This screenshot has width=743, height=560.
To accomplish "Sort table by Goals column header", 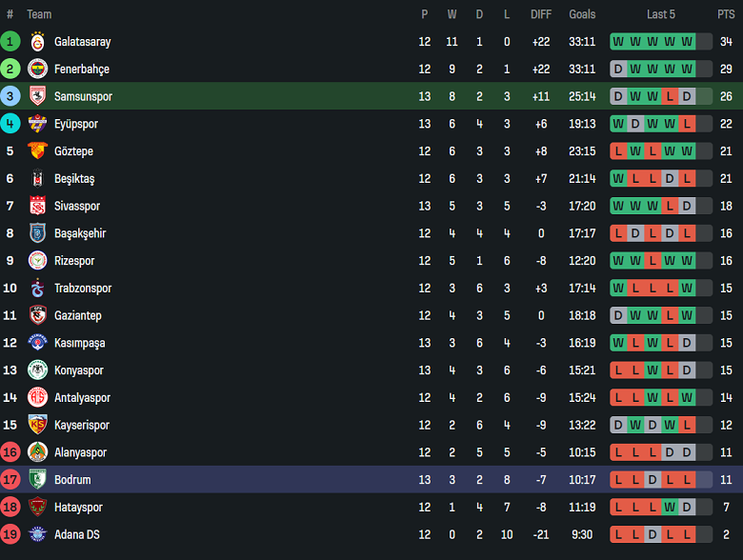I will pos(582,14).
